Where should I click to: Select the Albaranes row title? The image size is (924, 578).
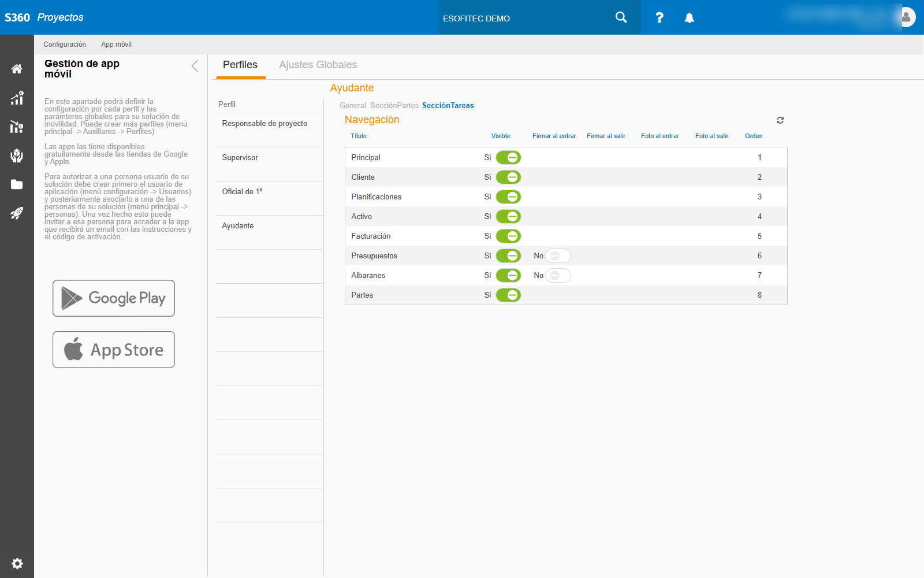coord(368,275)
